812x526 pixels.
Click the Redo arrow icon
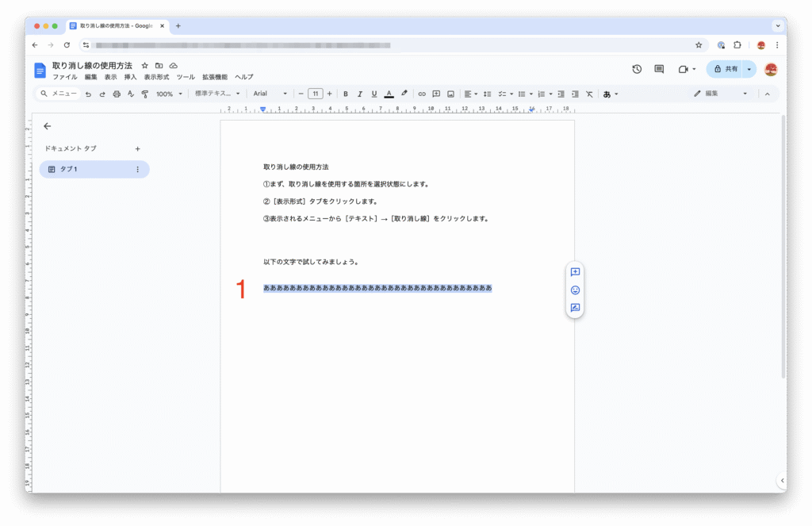(x=102, y=94)
